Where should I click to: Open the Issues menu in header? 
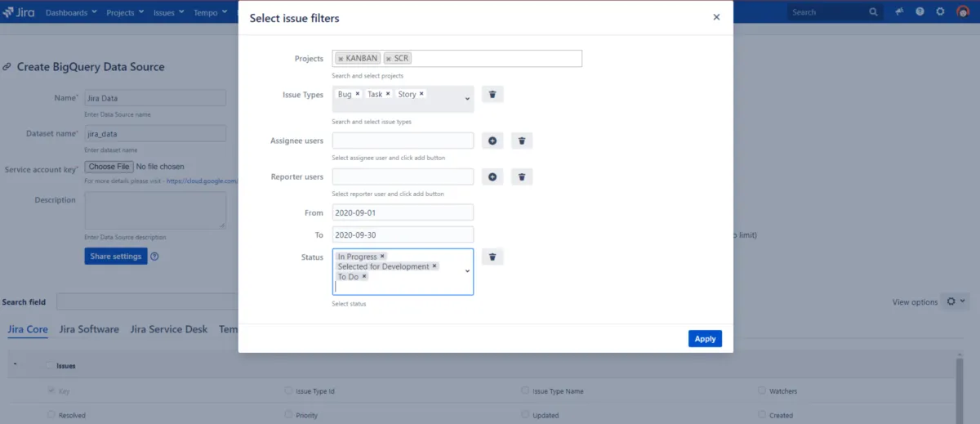(168, 12)
